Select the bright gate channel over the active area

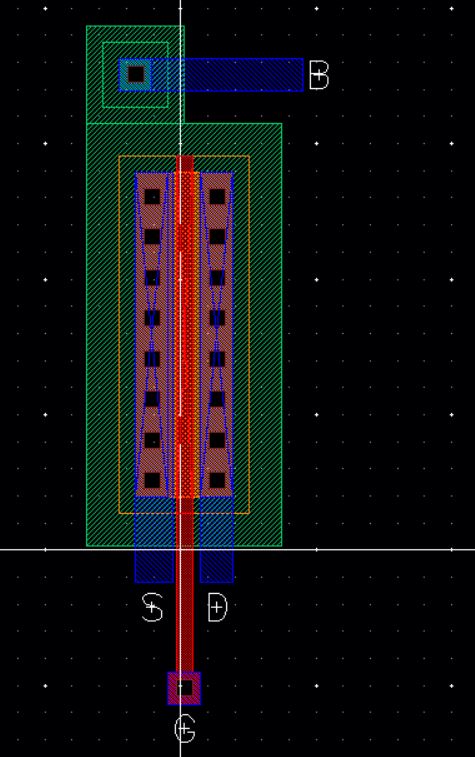point(186,335)
